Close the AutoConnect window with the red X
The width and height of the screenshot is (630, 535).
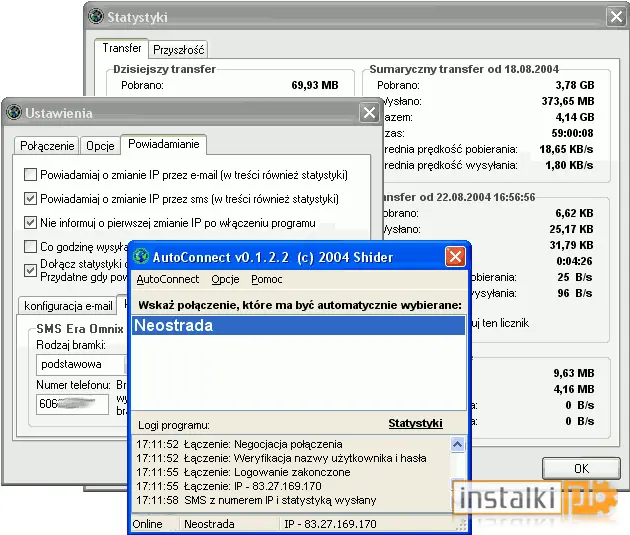click(x=455, y=256)
